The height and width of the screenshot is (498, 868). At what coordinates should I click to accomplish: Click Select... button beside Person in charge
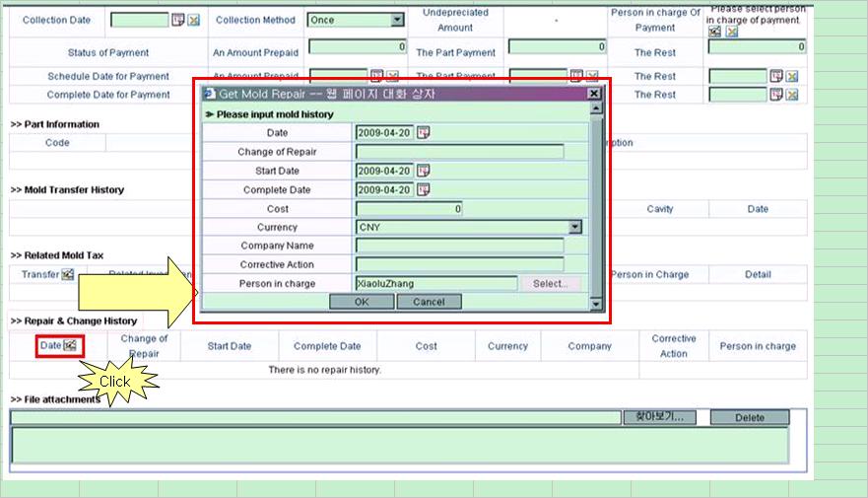pyautogui.click(x=550, y=284)
